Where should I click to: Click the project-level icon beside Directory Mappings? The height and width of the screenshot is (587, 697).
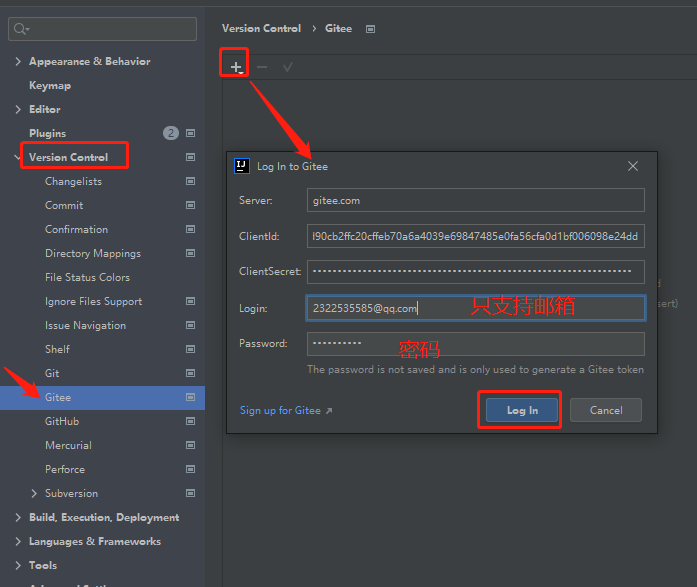click(190, 253)
